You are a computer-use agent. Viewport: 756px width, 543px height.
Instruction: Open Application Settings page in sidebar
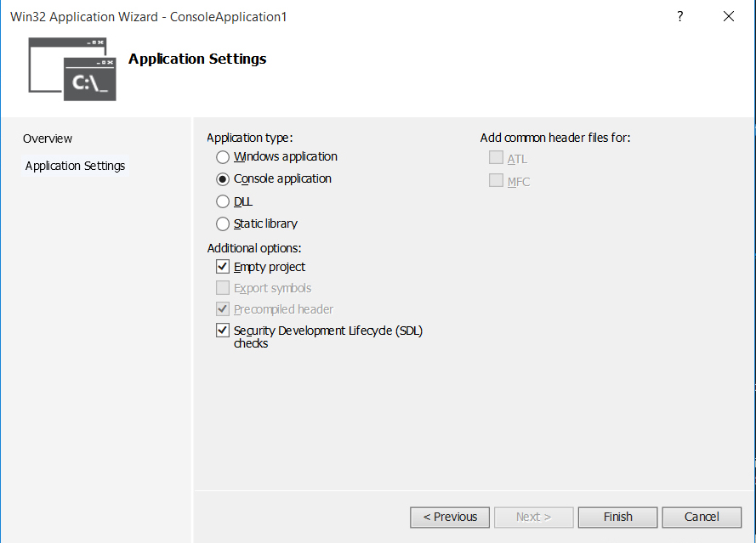(75, 166)
